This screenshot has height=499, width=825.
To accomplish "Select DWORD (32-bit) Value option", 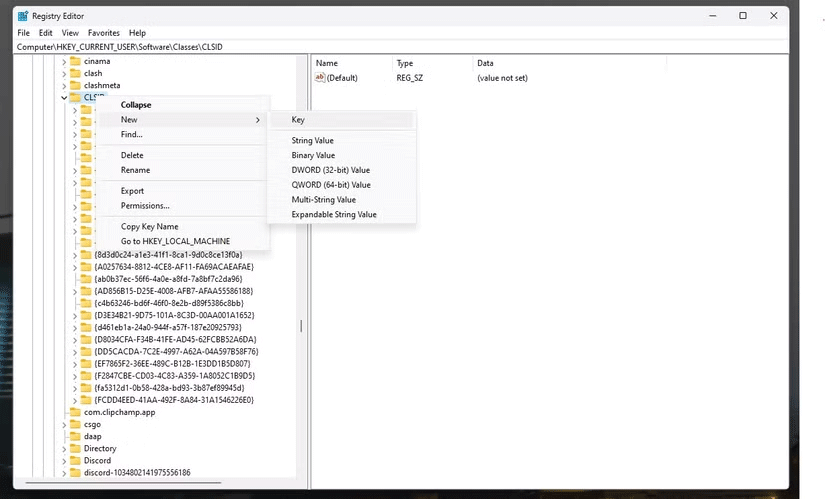I will (x=330, y=170).
